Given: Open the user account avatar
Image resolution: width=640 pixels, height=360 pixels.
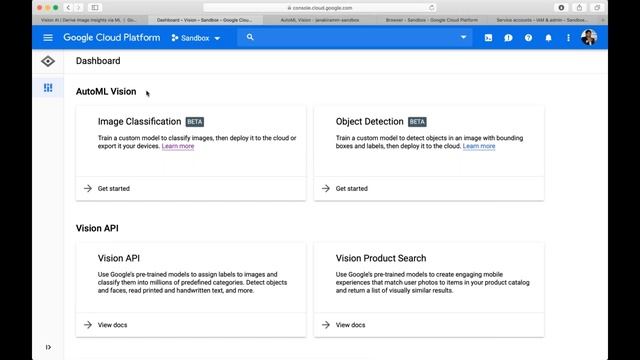Looking at the screenshot, I should (589, 38).
